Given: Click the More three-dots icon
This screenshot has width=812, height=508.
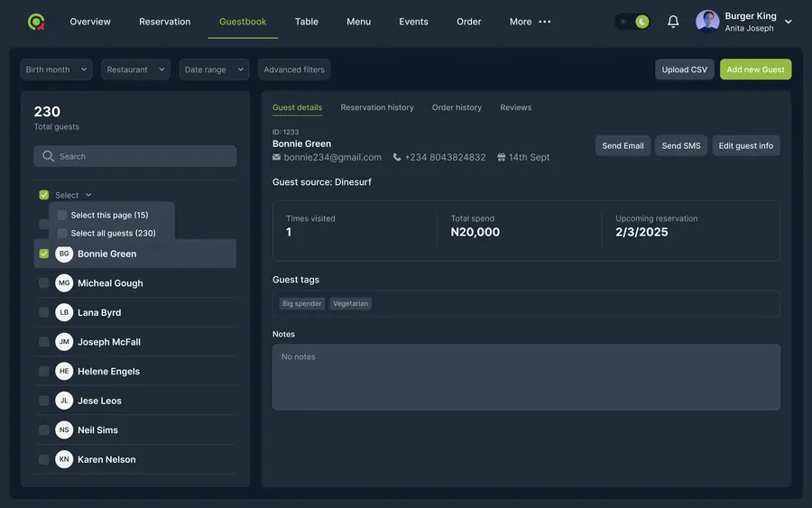Looking at the screenshot, I should [545, 22].
